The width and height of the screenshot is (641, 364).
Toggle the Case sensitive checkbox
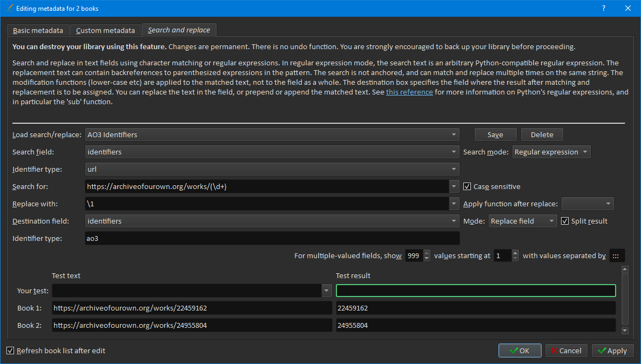pyautogui.click(x=468, y=186)
